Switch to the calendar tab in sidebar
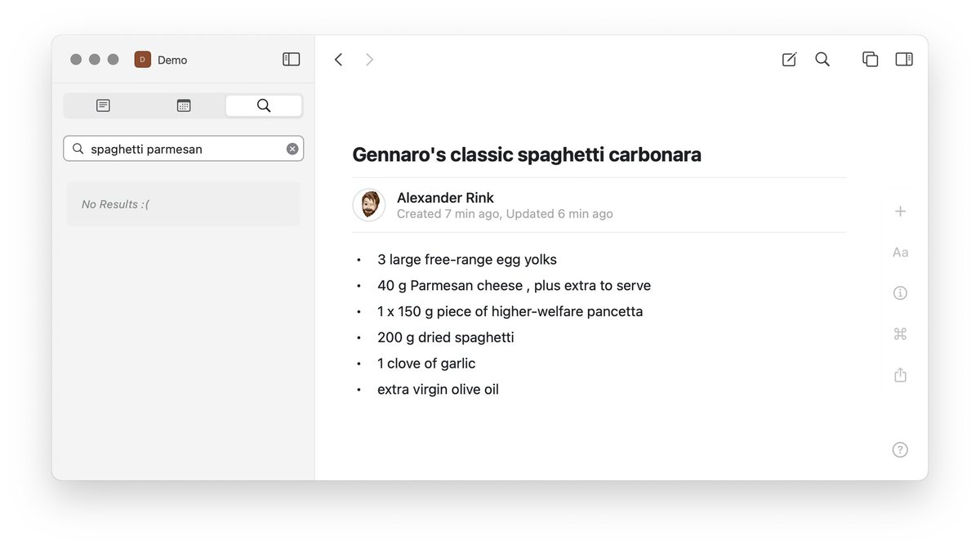 pos(184,105)
